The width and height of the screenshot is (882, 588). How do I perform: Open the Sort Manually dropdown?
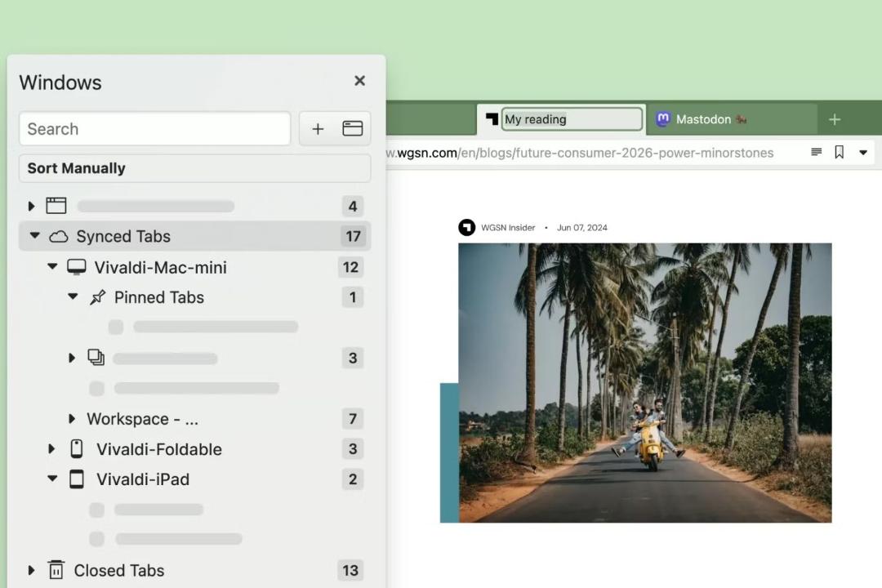pos(194,168)
